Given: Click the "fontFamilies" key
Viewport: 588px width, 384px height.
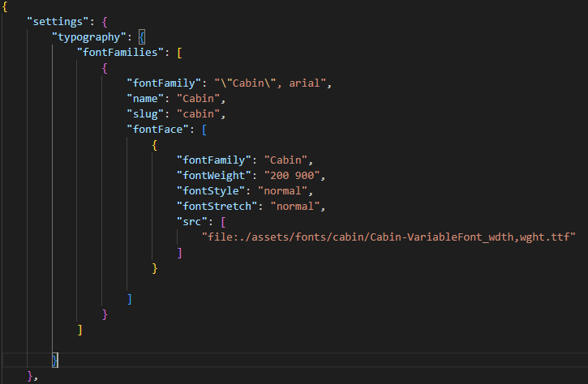Looking at the screenshot, I should (x=120, y=53).
